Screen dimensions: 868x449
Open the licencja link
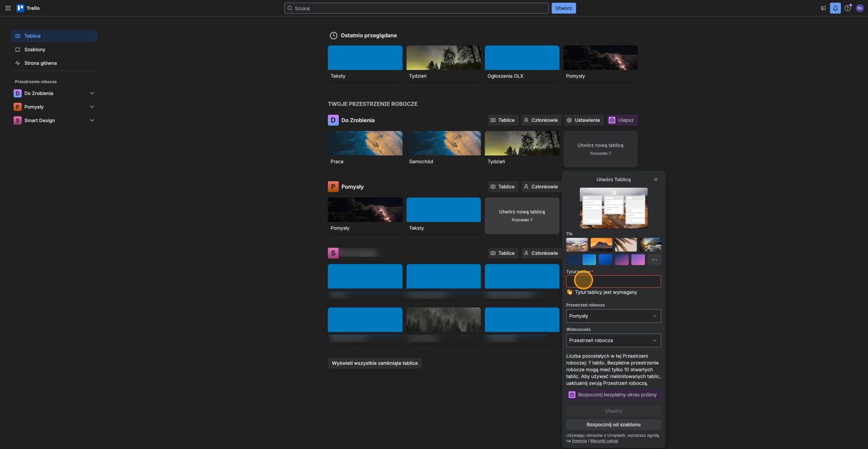[579, 441]
